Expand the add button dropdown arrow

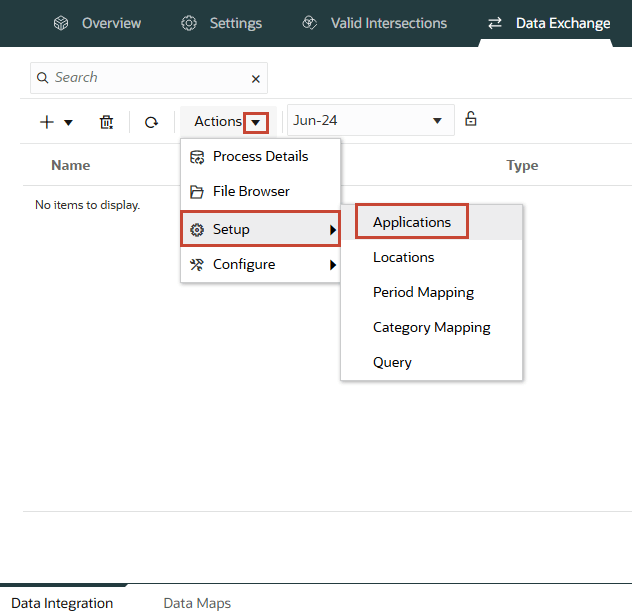click(x=69, y=122)
